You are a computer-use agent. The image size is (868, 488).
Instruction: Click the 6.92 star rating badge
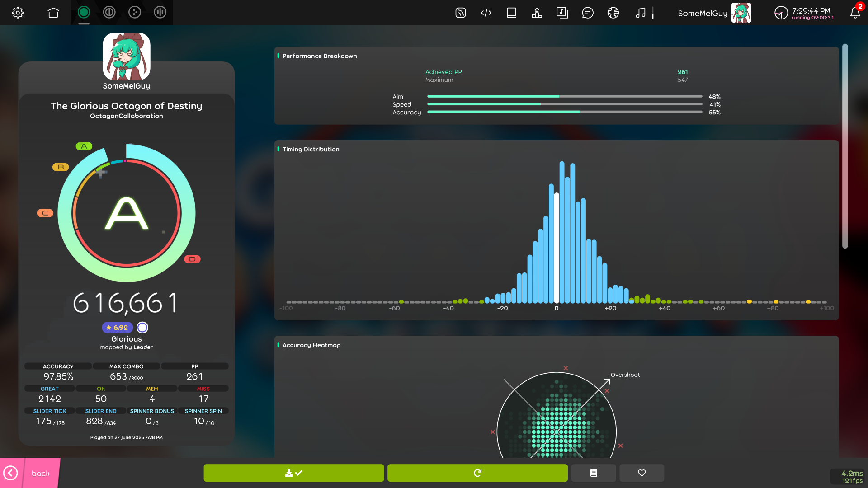point(117,328)
